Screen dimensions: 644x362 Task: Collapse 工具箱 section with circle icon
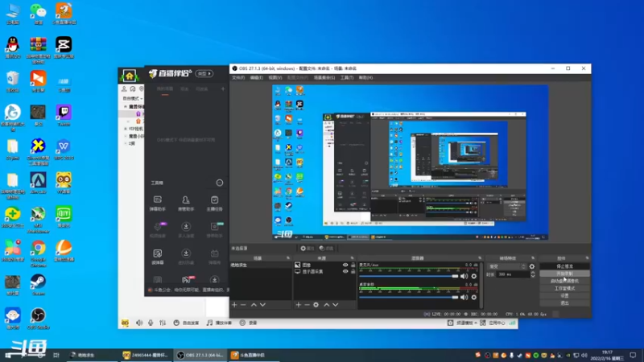tap(220, 183)
